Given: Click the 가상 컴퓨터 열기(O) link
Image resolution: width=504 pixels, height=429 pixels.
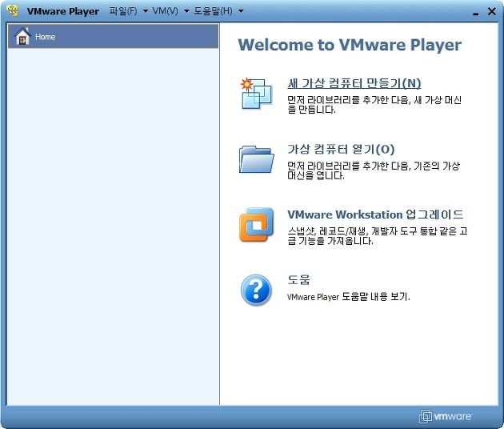Looking at the screenshot, I should (x=341, y=149).
